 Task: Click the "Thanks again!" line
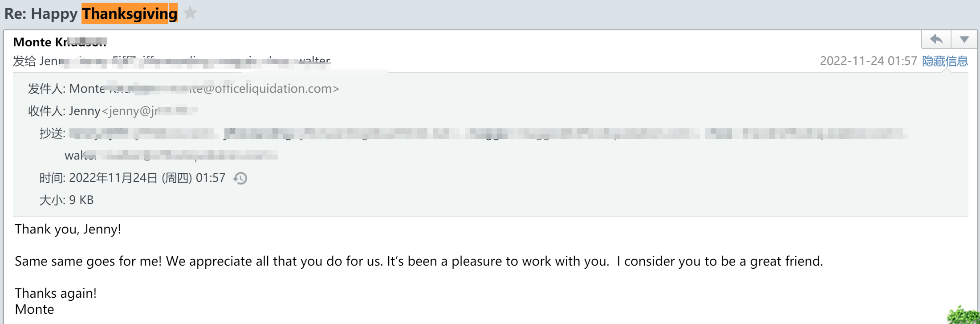56,293
